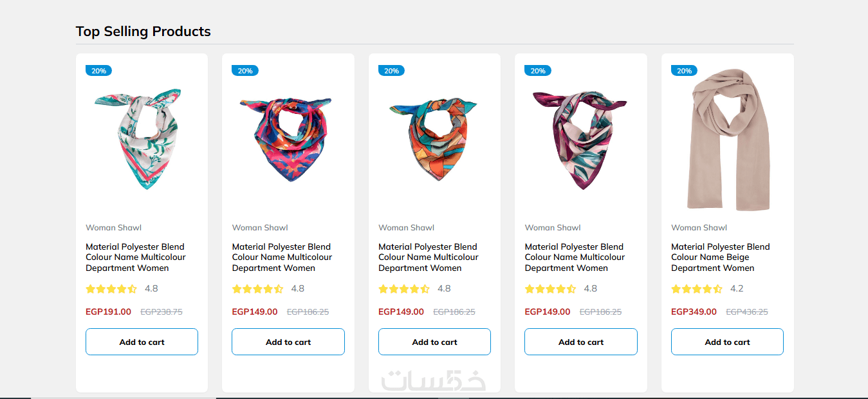Click the star rating of the fourth product
The image size is (868, 399).
(551, 289)
